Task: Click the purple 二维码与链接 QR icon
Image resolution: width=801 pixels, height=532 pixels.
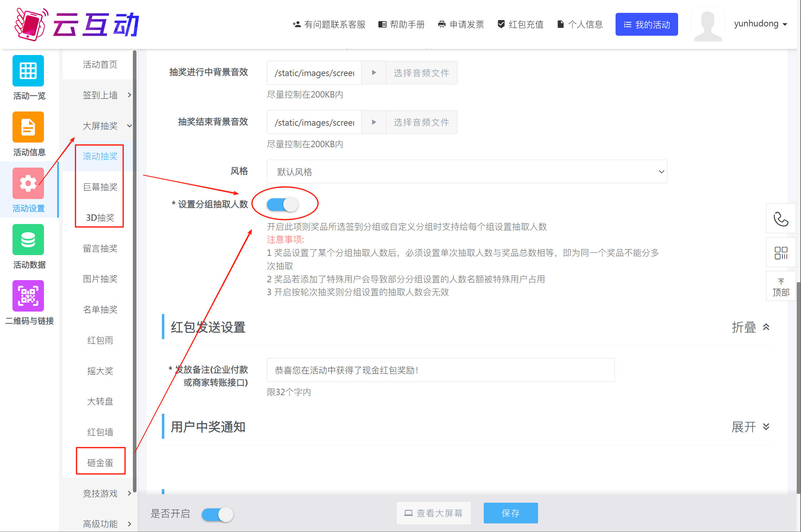Action: pyautogui.click(x=28, y=296)
